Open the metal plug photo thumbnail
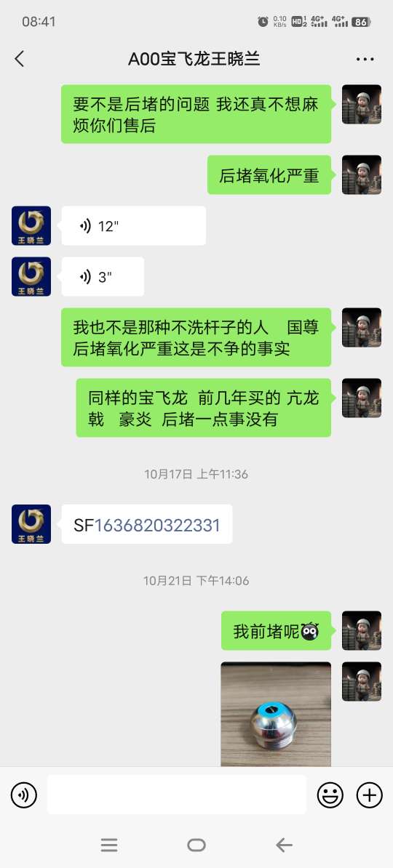 276,714
